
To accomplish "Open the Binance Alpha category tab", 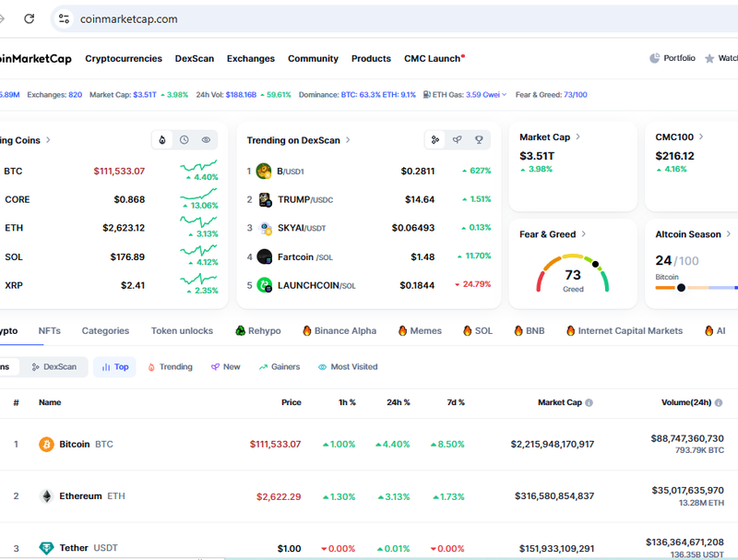I will pos(339,331).
